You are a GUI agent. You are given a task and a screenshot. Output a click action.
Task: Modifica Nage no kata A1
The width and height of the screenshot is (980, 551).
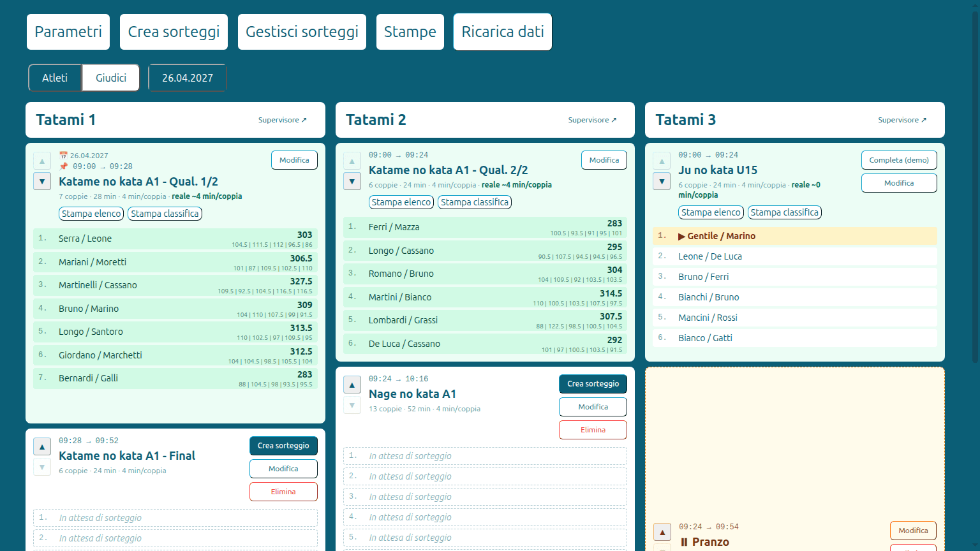click(x=593, y=407)
